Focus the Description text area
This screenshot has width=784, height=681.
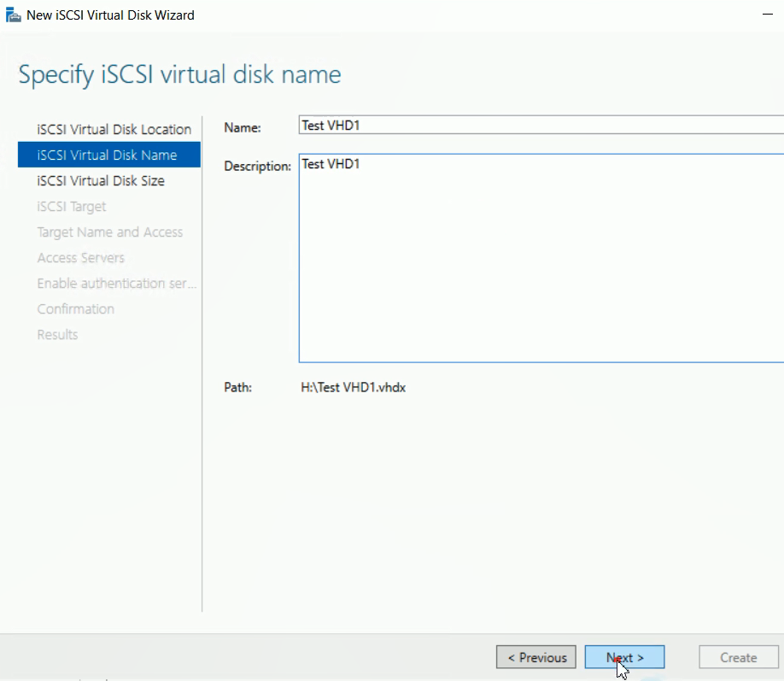540,258
